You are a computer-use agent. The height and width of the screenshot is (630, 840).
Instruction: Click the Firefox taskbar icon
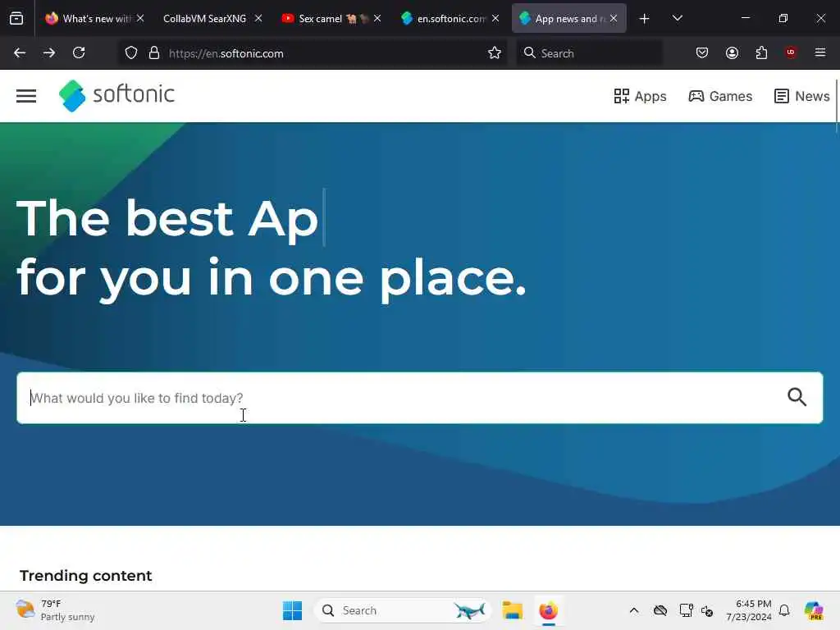[549, 610]
